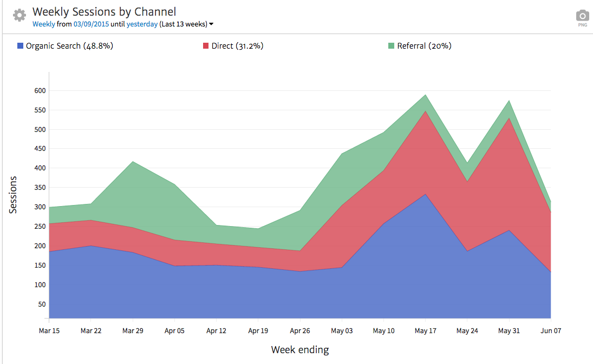Click the Week ending x-axis title
Image resolution: width=593 pixels, height=364 pixels.
[x=299, y=350]
